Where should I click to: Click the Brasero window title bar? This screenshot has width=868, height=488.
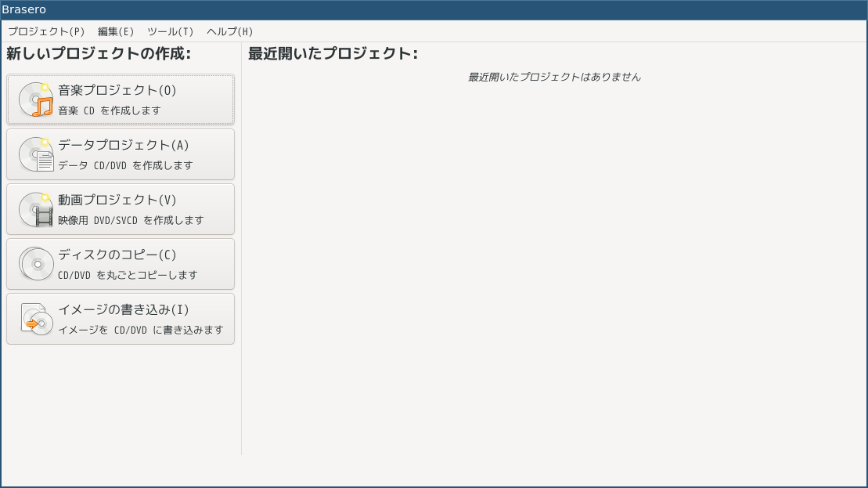434,10
